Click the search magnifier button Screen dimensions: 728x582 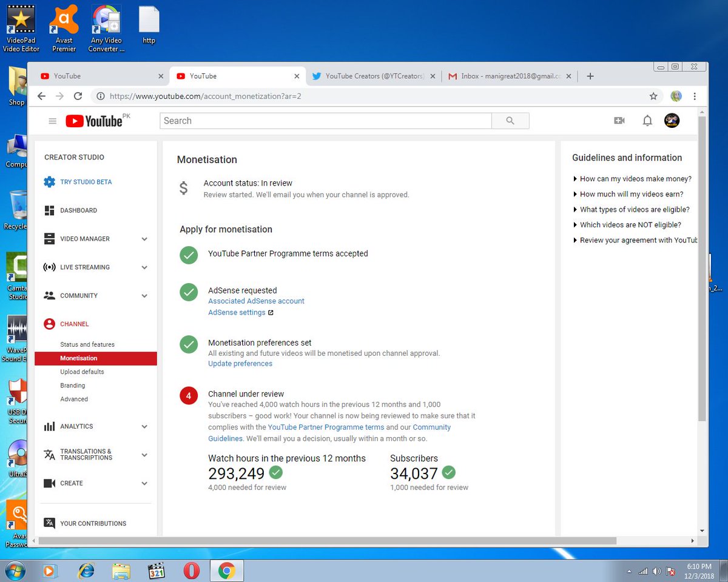tap(510, 121)
